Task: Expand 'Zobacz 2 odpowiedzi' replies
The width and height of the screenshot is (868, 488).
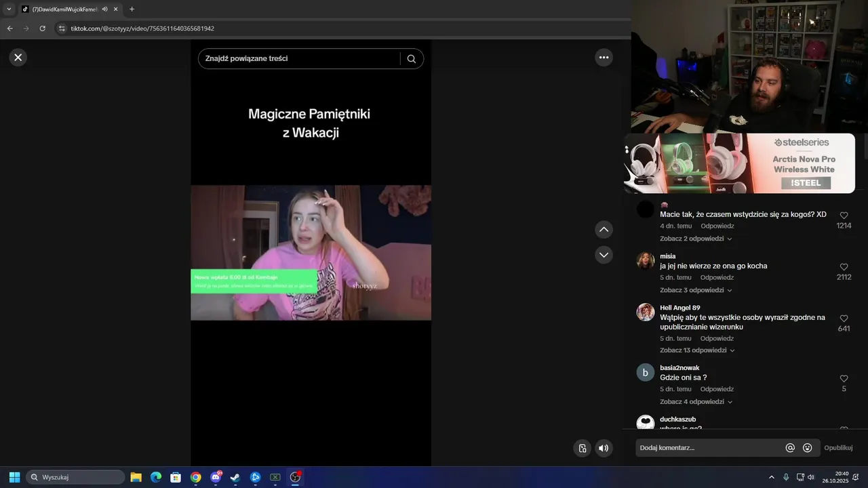Action: coord(696,239)
